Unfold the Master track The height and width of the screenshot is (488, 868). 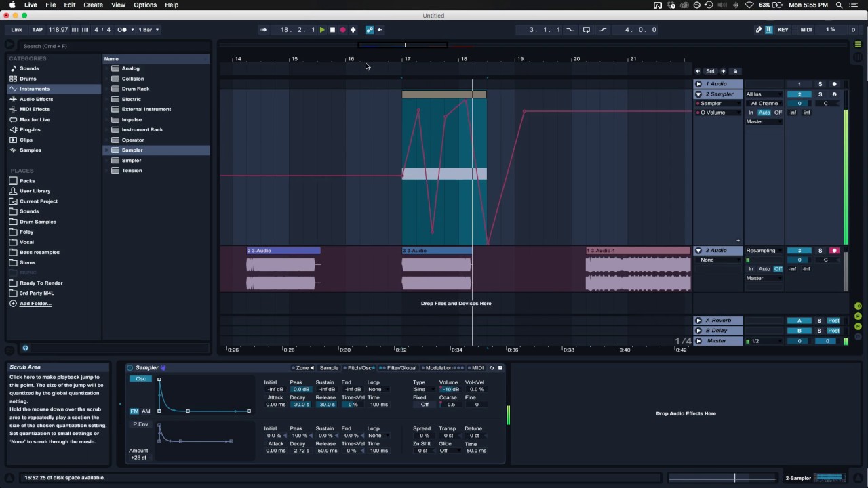(x=698, y=341)
